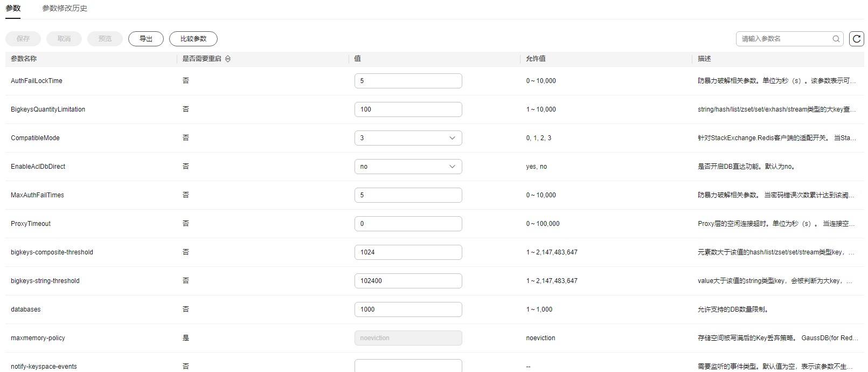Edit the BigkeysQuantityLimitation value field
The image size is (868, 372).
point(408,109)
